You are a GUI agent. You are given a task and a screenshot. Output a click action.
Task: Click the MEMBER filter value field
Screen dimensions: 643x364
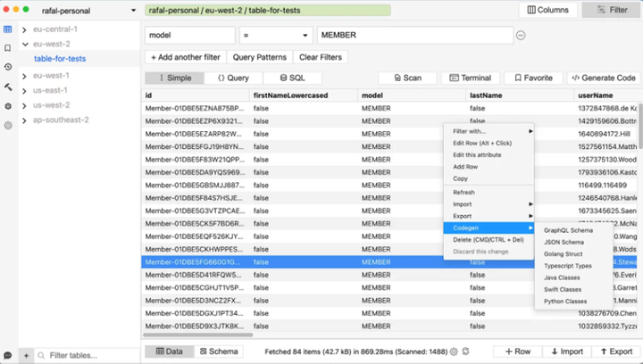coord(415,35)
